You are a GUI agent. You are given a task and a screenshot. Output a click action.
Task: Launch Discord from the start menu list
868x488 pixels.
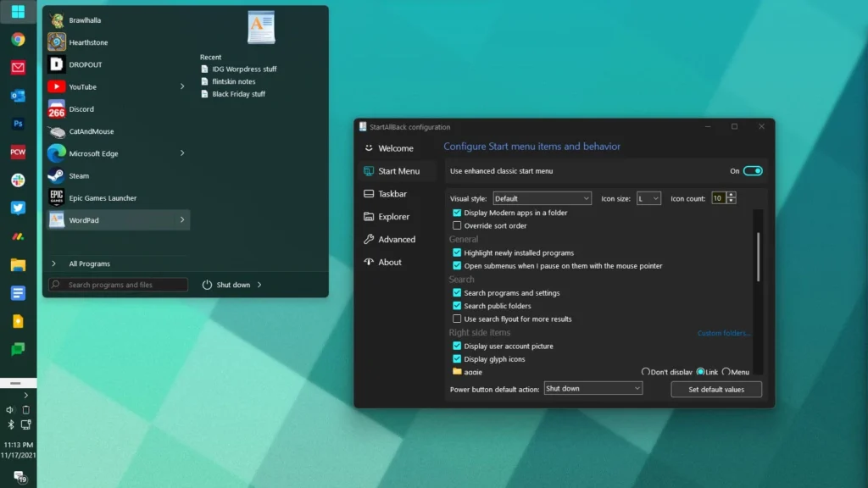click(81, 109)
